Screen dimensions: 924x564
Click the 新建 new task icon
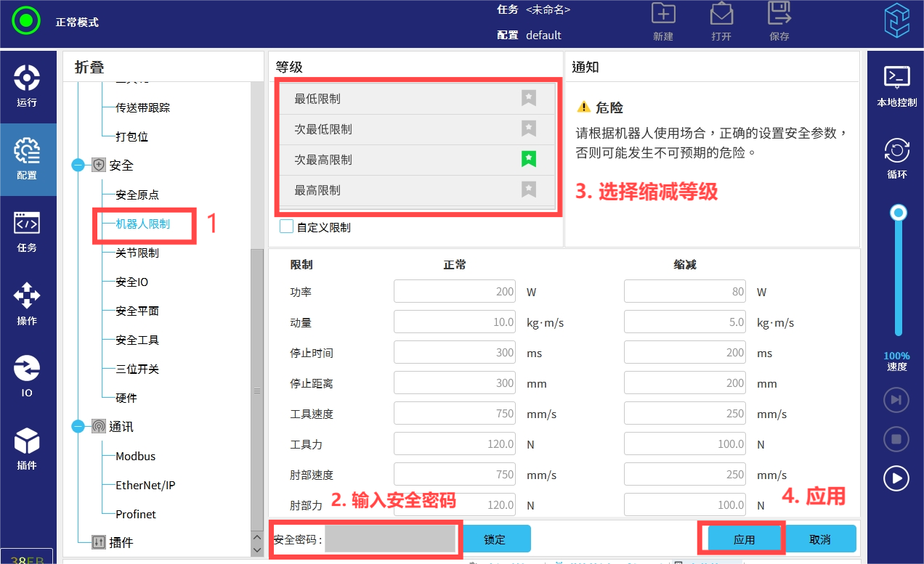click(662, 15)
